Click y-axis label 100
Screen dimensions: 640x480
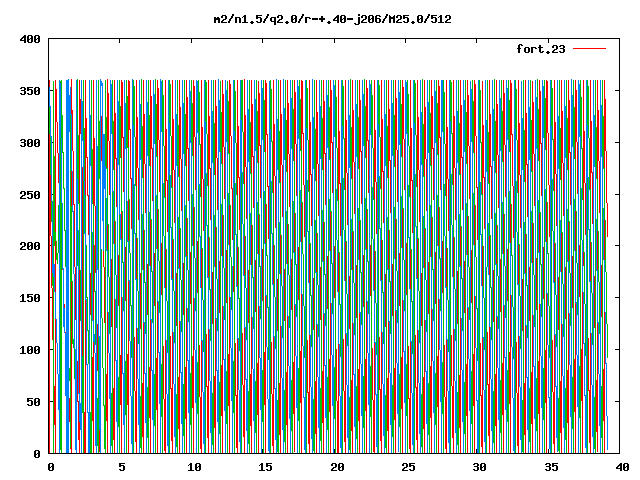click(x=30, y=350)
